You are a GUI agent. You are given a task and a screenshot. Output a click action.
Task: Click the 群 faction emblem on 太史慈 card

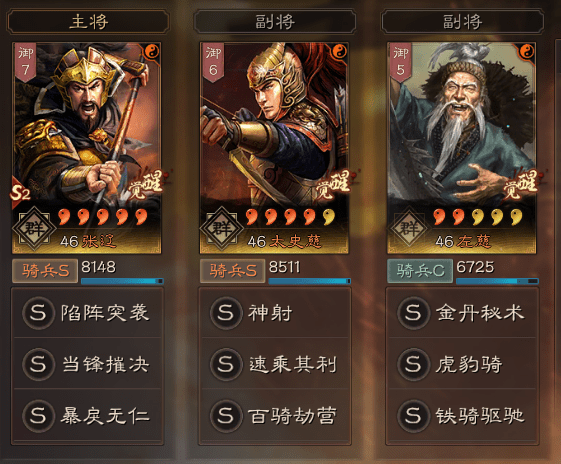coord(222,228)
